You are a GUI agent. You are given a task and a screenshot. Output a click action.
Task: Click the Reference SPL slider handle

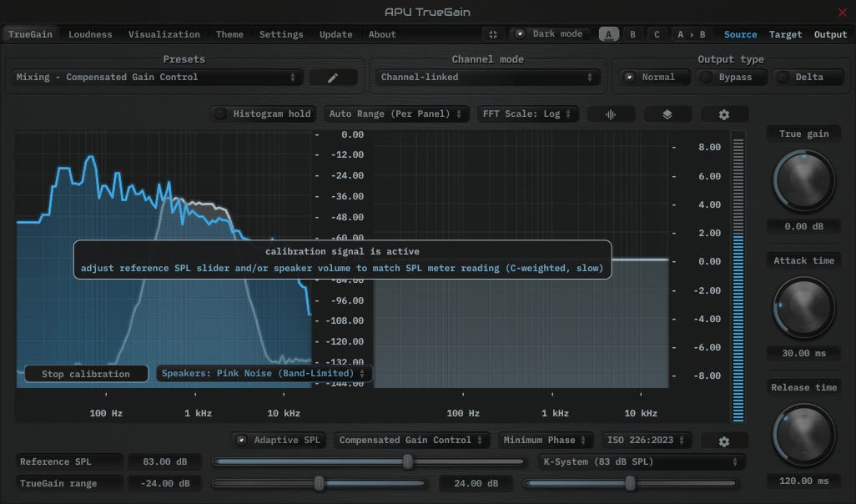(x=408, y=462)
